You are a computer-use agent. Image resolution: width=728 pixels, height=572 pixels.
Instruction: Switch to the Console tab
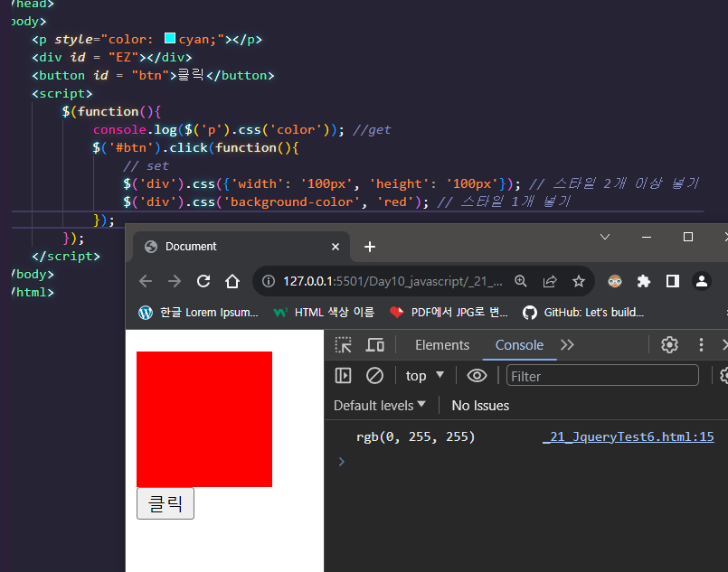519,345
